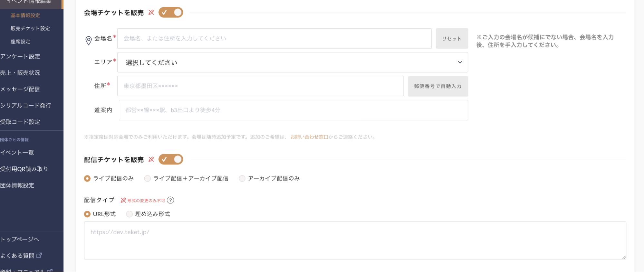Select the ライブ配信のみ radio option
The image size is (644, 272).
87,178
